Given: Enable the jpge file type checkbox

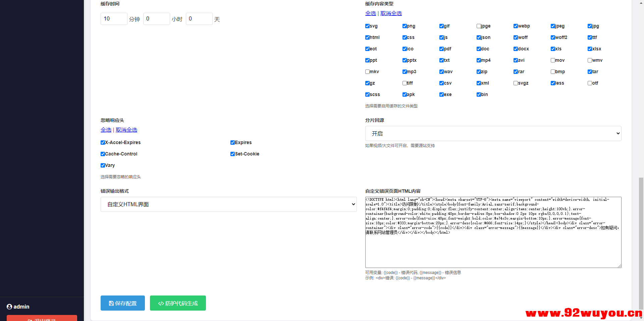Looking at the screenshot, I should 479,26.
